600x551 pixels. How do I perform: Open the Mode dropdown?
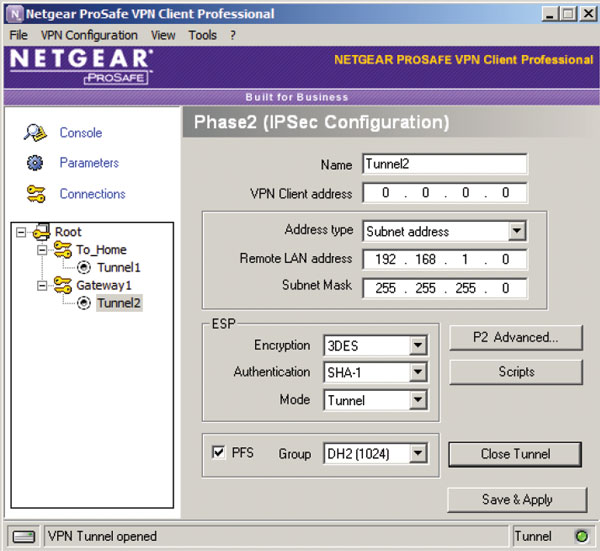[x=417, y=400]
